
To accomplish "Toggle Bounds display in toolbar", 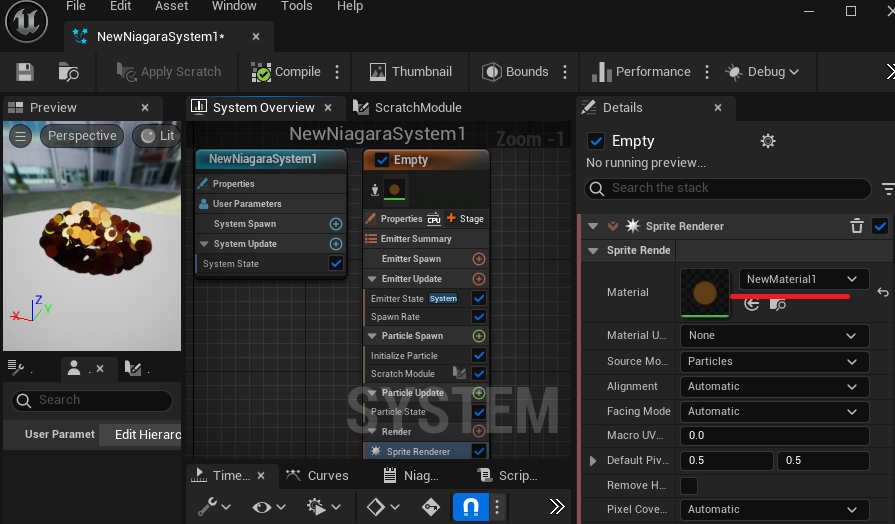I will pyautogui.click(x=515, y=72).
